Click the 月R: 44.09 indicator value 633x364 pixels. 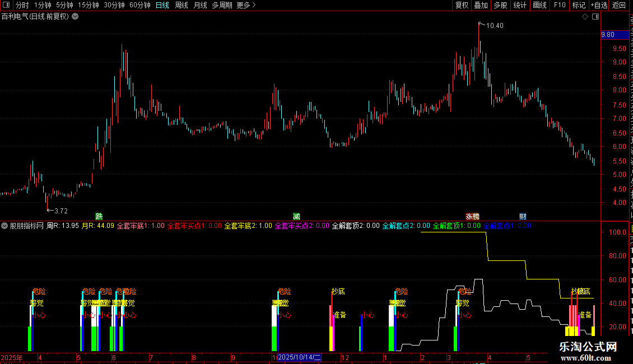98,226
